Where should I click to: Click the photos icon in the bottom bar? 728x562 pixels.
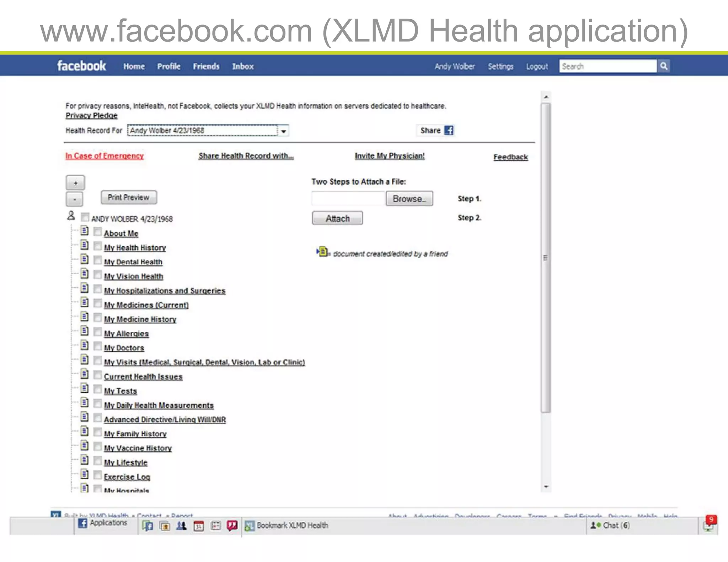[165, 526]
